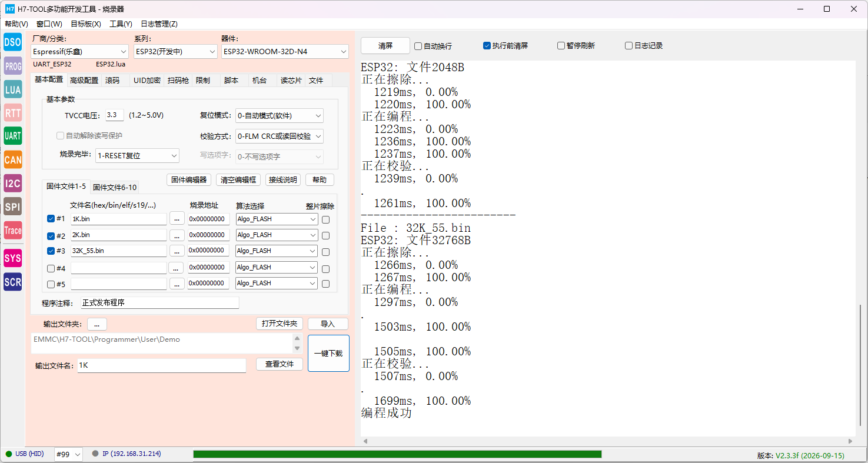Enable the 暂停刷新 checkbox
The height and width of the screenshot is (463, 868).
(576, 46)
